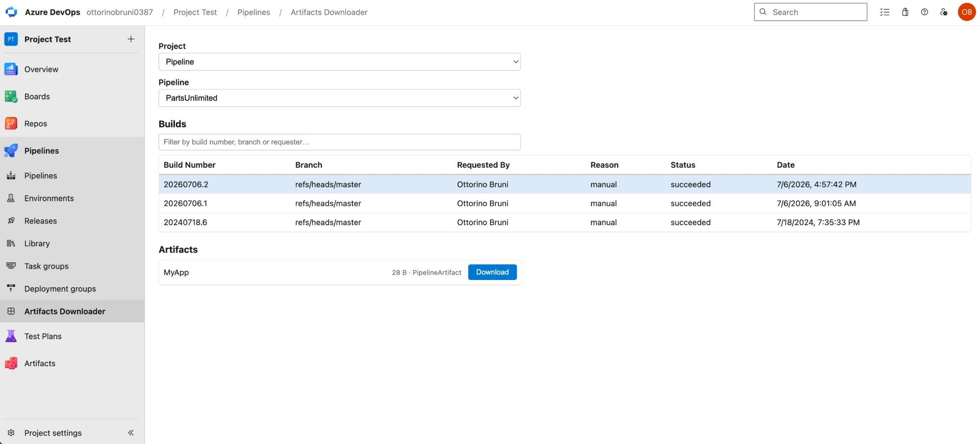
Task: Open Task groups in sidebar
Action: pos(47,266)
